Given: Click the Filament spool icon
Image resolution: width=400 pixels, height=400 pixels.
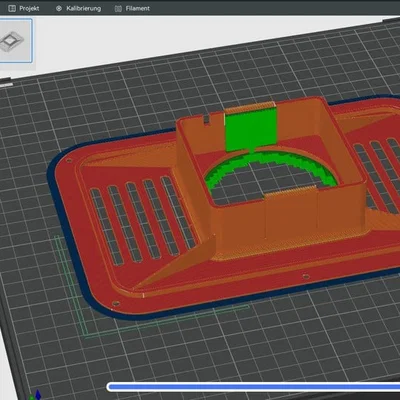Looking at the screenshot, I should coord(118,9).
